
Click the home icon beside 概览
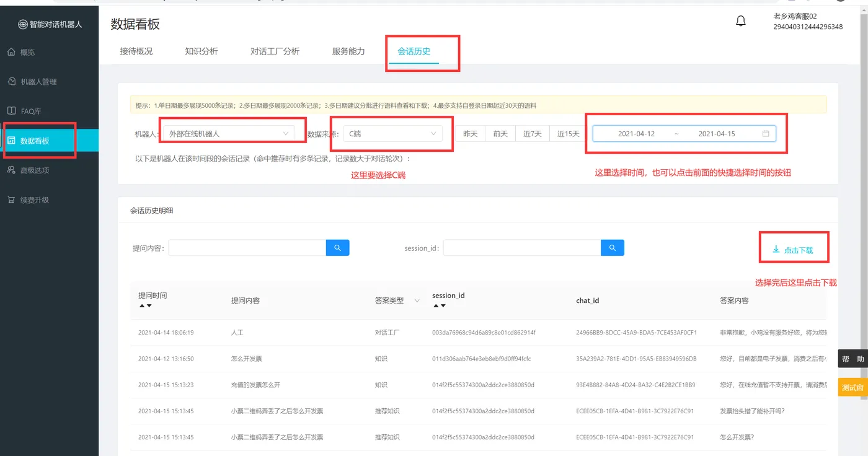[x=11, y=52]
